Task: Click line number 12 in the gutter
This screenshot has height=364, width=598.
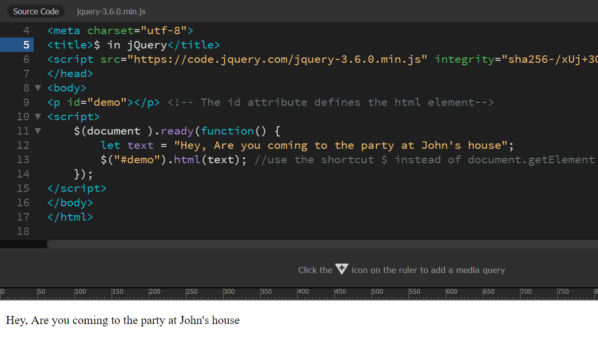Action: point(23,145)
